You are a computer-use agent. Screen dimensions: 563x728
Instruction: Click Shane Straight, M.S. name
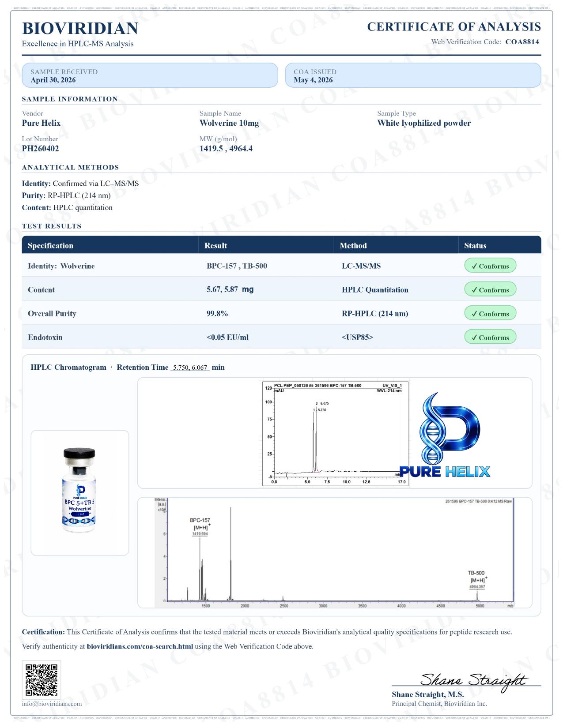[427, 694]
